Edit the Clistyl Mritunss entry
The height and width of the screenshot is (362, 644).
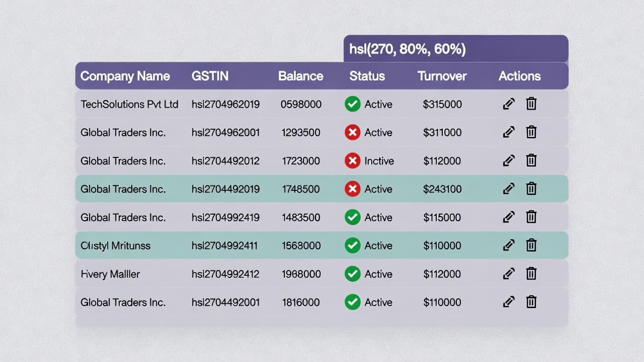(508, 245)
